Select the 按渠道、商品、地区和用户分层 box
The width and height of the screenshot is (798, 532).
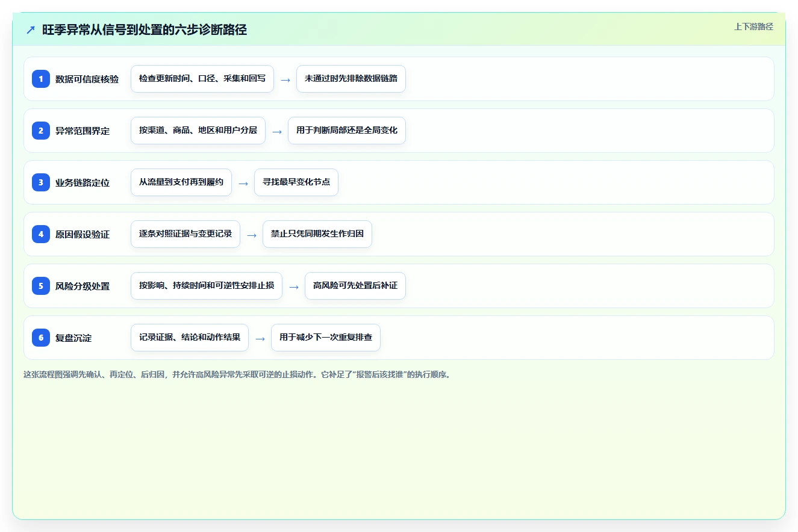(198, 130)
